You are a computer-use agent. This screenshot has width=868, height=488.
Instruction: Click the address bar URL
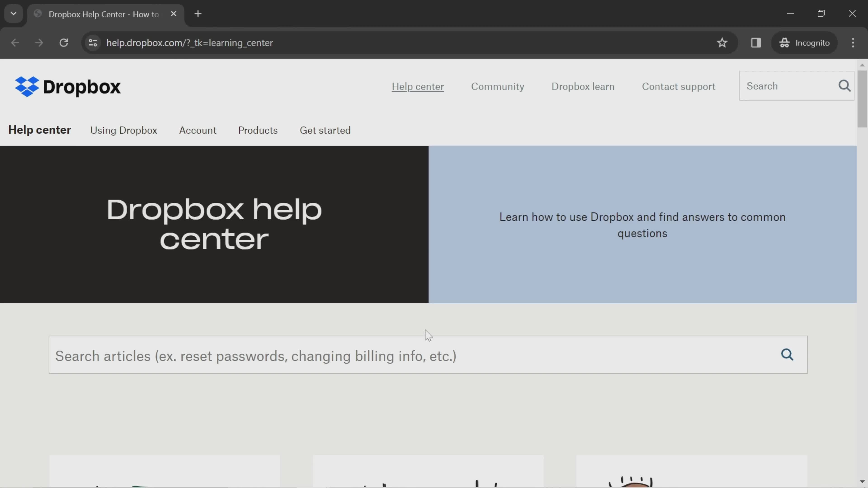189,43
